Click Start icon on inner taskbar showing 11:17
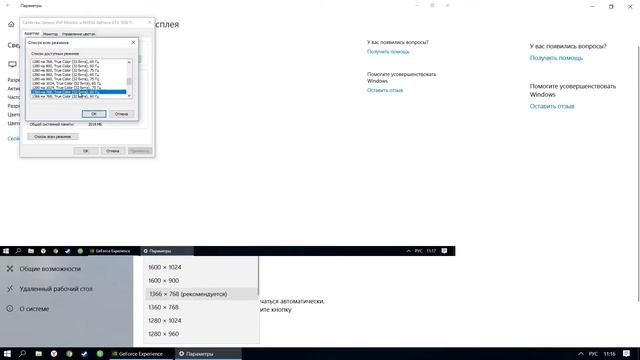Viewport: 640px width, 360px height. (x=6, y=251)
